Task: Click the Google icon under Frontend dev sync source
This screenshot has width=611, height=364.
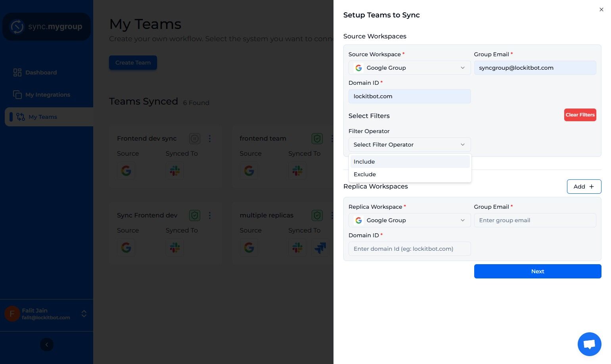Action: pos(126,171)
